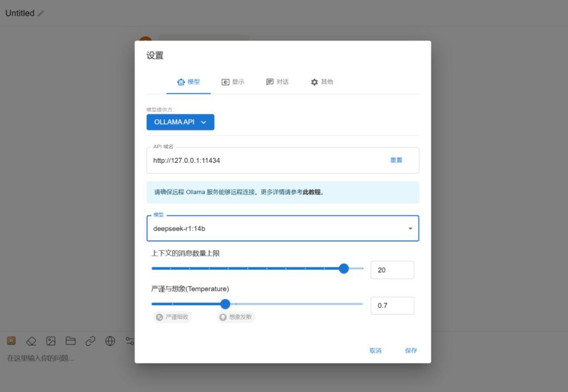Click the eraser clear-conversation icon

(31, 341)
